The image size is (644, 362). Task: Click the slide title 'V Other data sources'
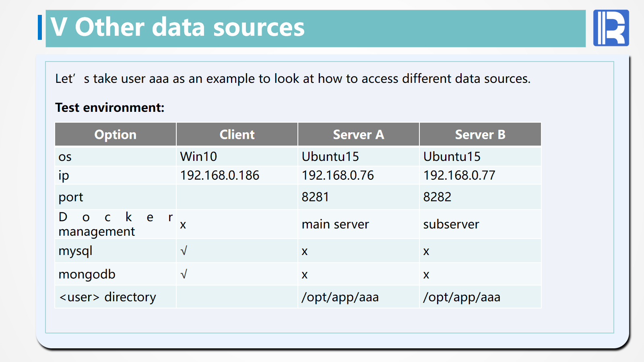(178, 28)
